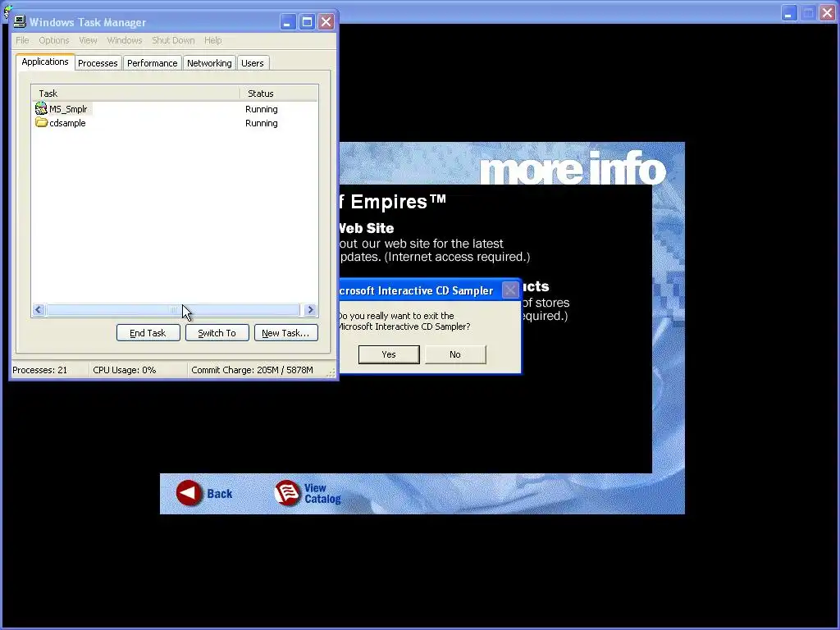The image size is (840, 630).
Task: Click the View Catalog label
Action: click(x=322, y=493)
